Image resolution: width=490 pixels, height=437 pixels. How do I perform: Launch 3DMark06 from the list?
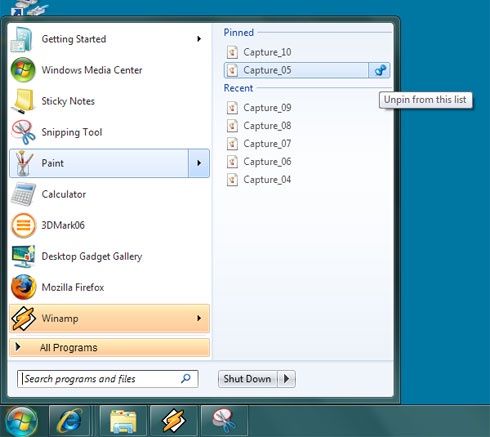click(109, 225)
